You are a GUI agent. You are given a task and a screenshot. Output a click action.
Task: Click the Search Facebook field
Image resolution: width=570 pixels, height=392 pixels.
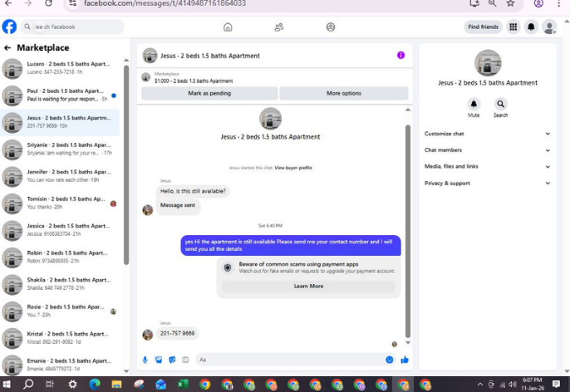pyautogui.click(x=72, y=27)
